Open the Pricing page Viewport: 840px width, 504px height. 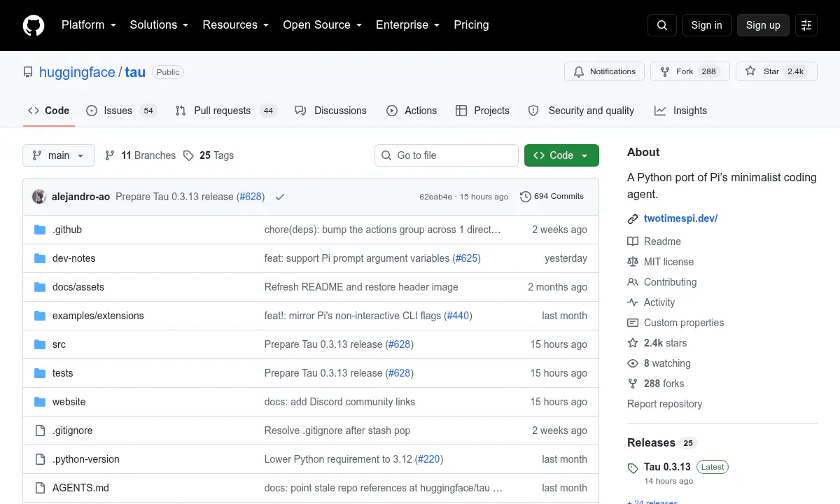pyautogui.click(x=471, y=24)
